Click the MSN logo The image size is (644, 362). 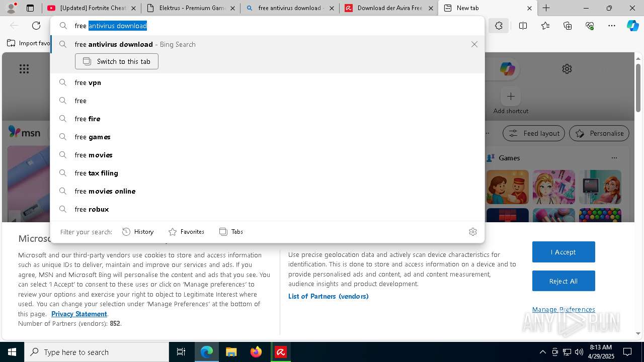pyautogui.click(x=24, y=132)
